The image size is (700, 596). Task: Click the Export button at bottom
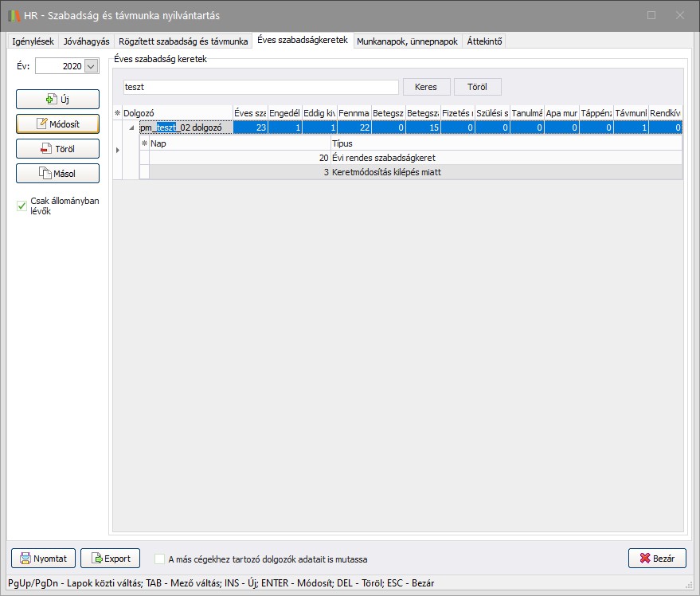tap(110, 559)
